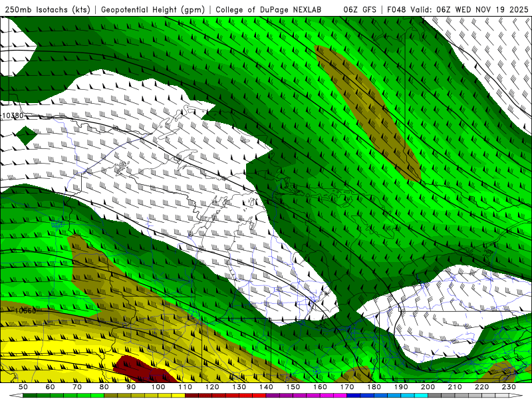Select the bright yellow swatch just before 110
The height and width of the screenshot is (399, 532).
click(x=178, y=396)
